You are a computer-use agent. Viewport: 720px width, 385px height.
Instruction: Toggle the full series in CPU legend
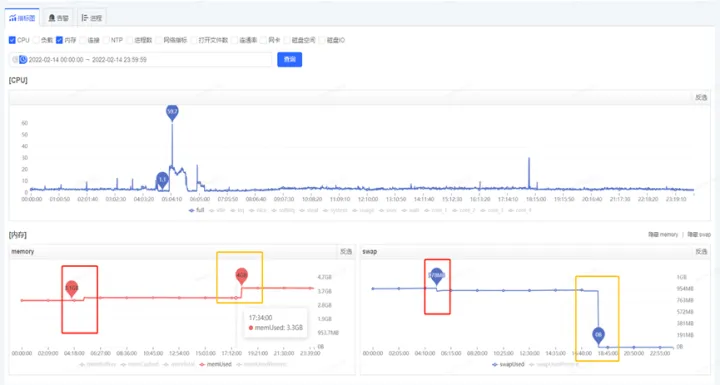click(197, 210)
